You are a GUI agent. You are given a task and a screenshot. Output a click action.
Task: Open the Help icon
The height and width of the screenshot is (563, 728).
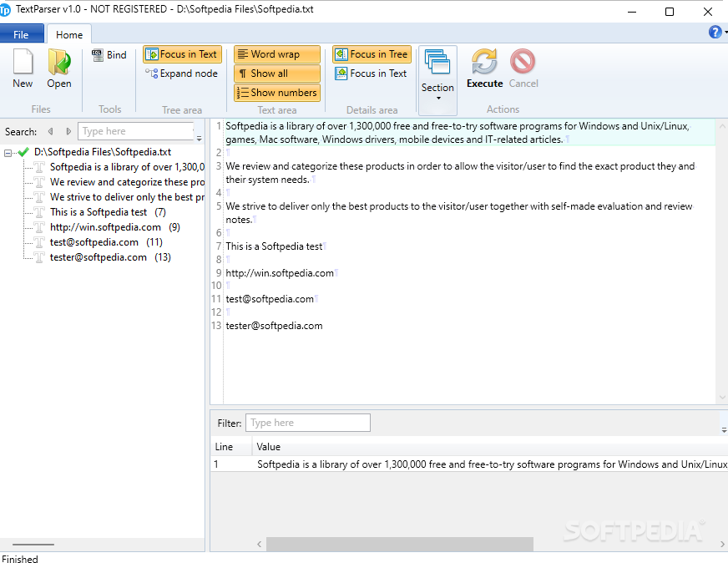coord(715,32)
